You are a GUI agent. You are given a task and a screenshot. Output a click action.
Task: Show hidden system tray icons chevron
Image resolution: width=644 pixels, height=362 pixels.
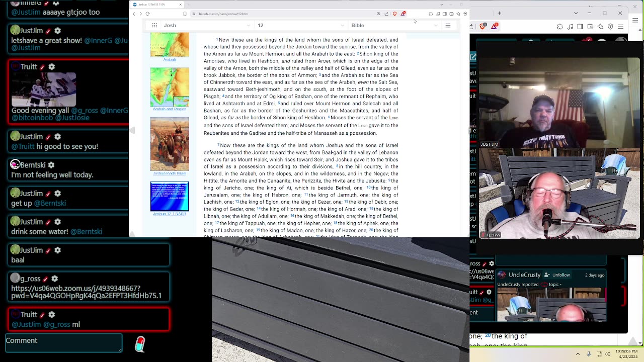[x=578, y=353]
